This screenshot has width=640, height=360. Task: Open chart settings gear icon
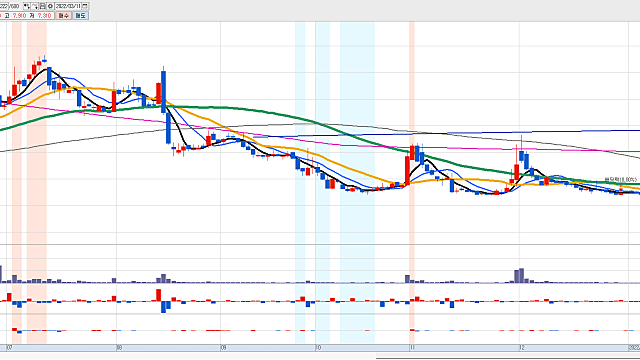coord(50,6)
